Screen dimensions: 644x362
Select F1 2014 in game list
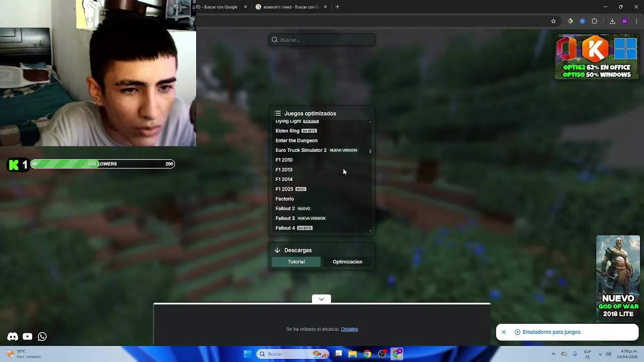point(284,179)
